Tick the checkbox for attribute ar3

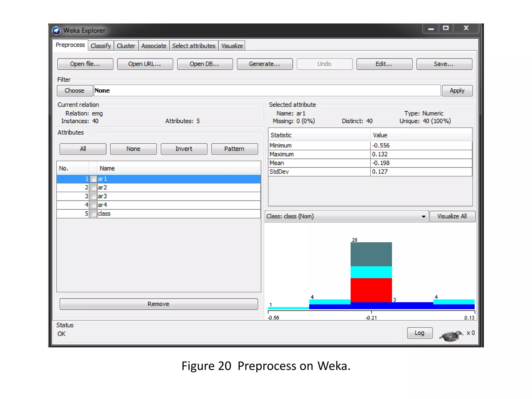(x=94, y=196)
